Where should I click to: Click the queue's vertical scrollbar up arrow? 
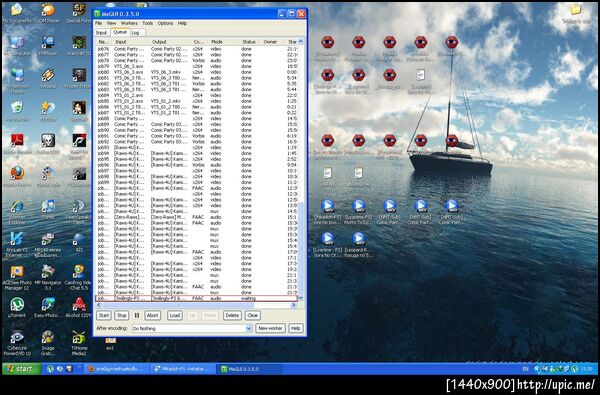pyautogui.click(x=301, y=42)
